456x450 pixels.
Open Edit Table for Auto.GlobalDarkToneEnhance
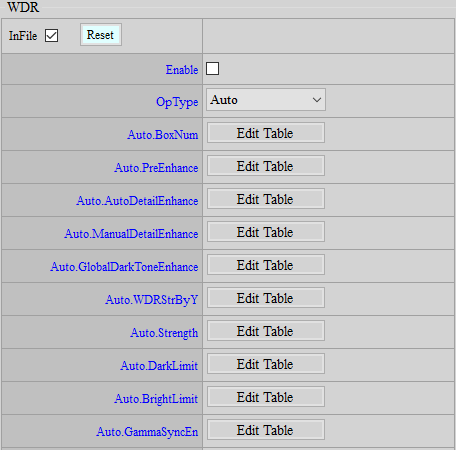(266, 265)
